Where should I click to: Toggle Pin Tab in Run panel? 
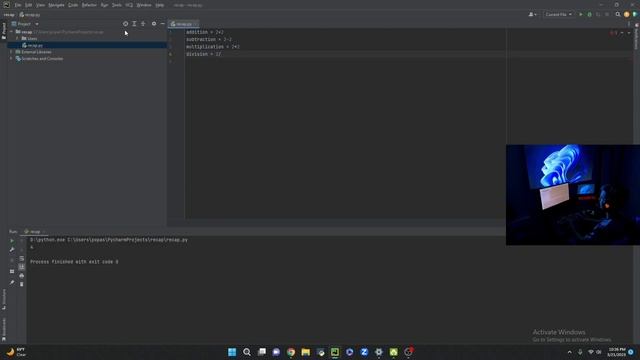[12, 282]
